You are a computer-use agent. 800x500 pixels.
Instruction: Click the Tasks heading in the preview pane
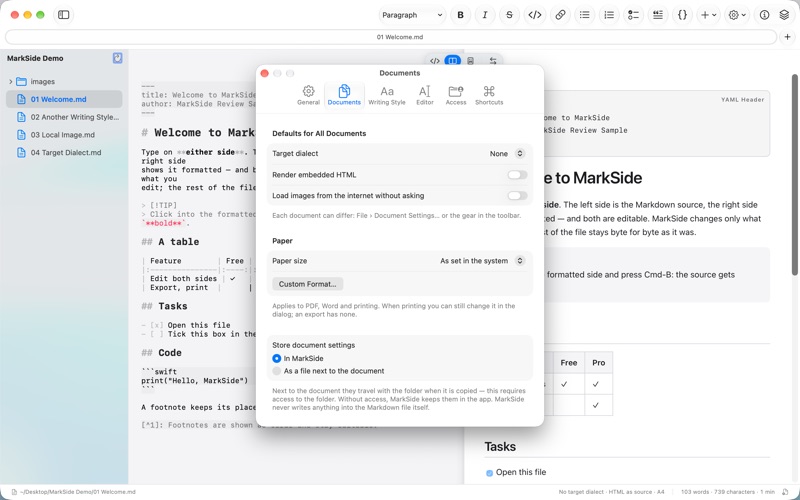tap(500, 446)
